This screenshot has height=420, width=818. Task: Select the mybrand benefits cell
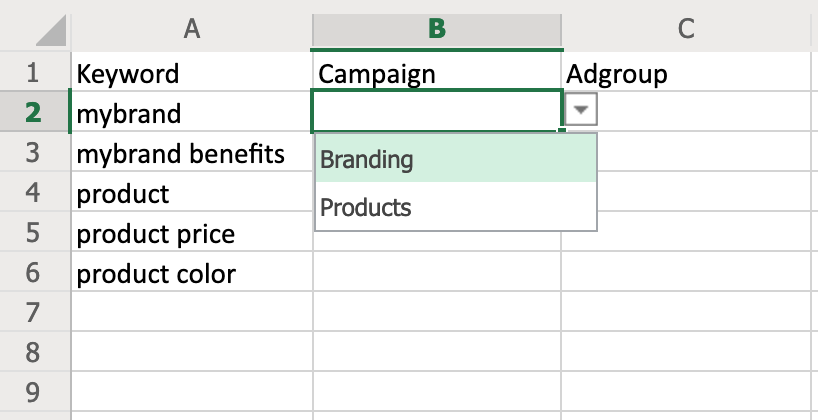192,154
